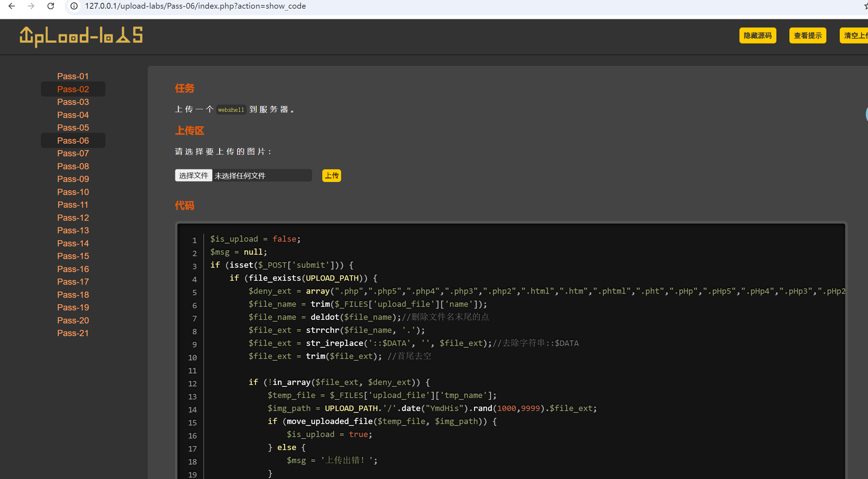Reload the page with refresh icon
868x479 pixels.
click(51, 6)
